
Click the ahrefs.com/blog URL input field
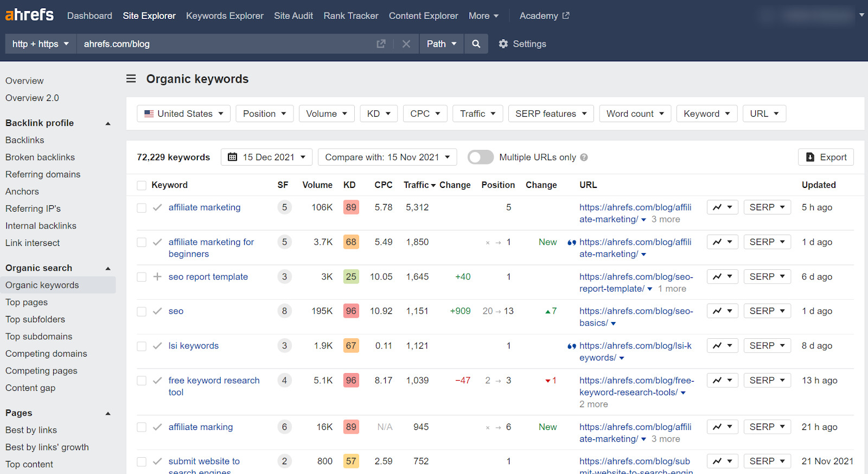point(222,44)
